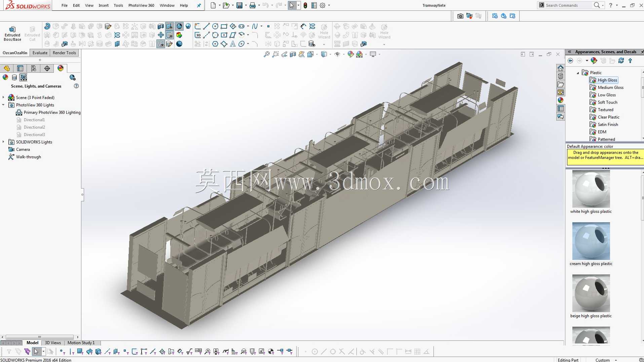This screenshot has height=362, width=644.
Task: Click the Refresh icon in Appearances pane
Action: point(621,61)
